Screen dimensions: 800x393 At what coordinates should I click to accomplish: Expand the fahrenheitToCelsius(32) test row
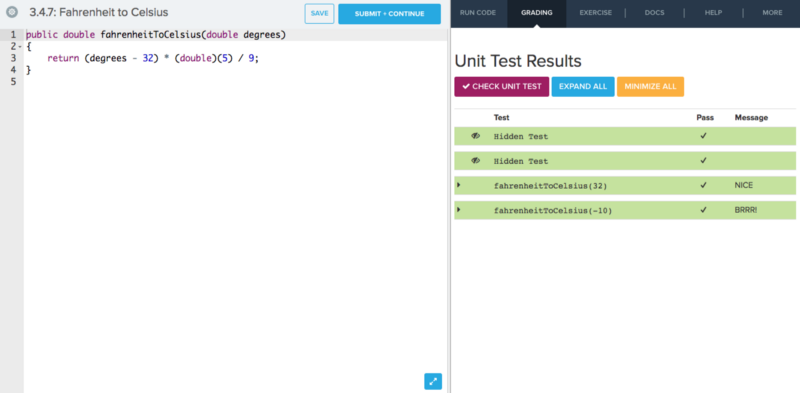(x=459, y=185)
